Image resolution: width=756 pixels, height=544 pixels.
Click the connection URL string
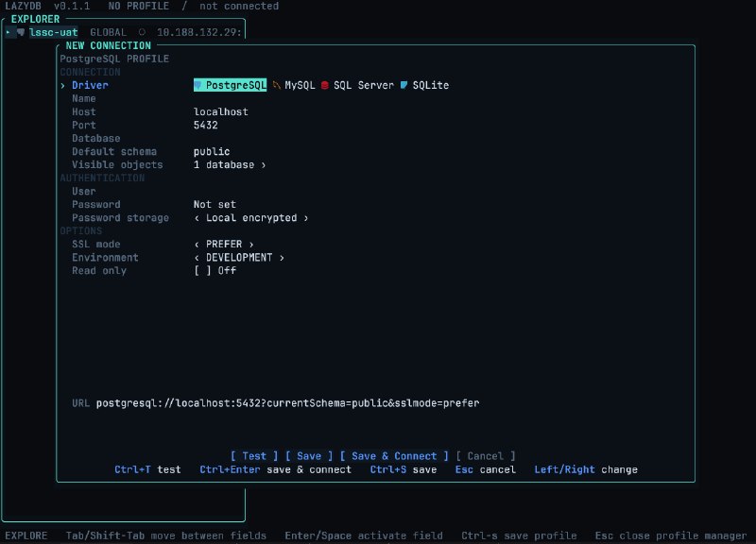(x=288, y=403)
